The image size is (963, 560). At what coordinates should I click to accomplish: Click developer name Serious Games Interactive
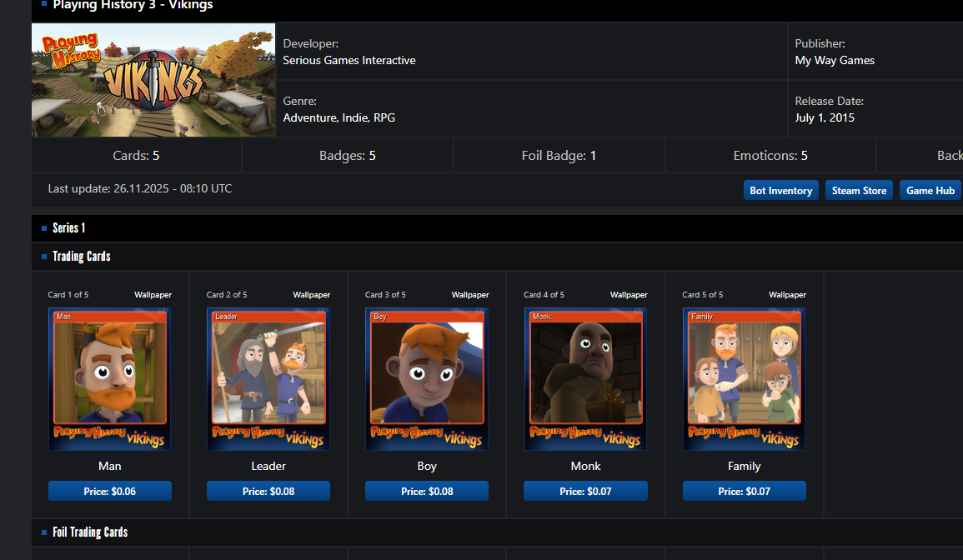coord(349,60)
